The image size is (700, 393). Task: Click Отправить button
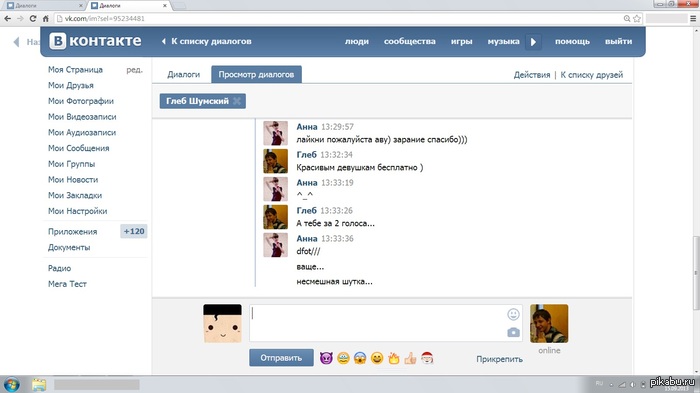[x=281, y=358]
